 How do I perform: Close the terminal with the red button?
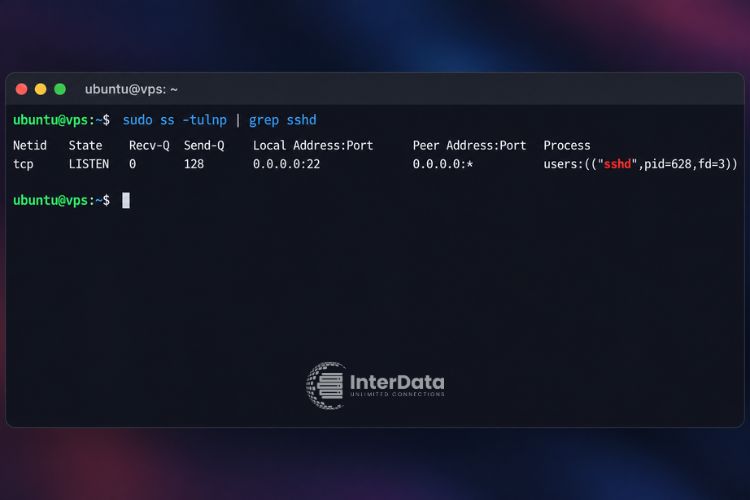click(x=22, y=89)
